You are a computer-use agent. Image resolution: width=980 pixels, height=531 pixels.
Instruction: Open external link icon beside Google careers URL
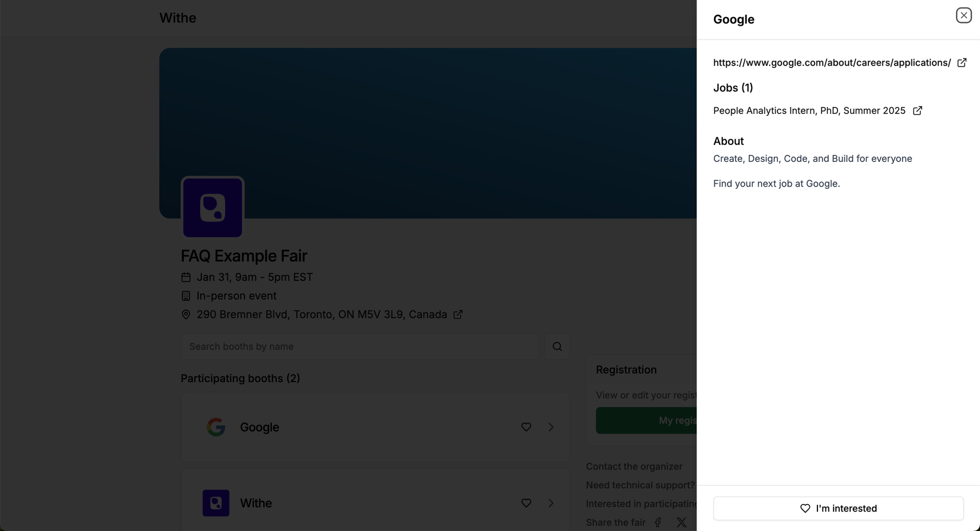click(x=962, y=62)
